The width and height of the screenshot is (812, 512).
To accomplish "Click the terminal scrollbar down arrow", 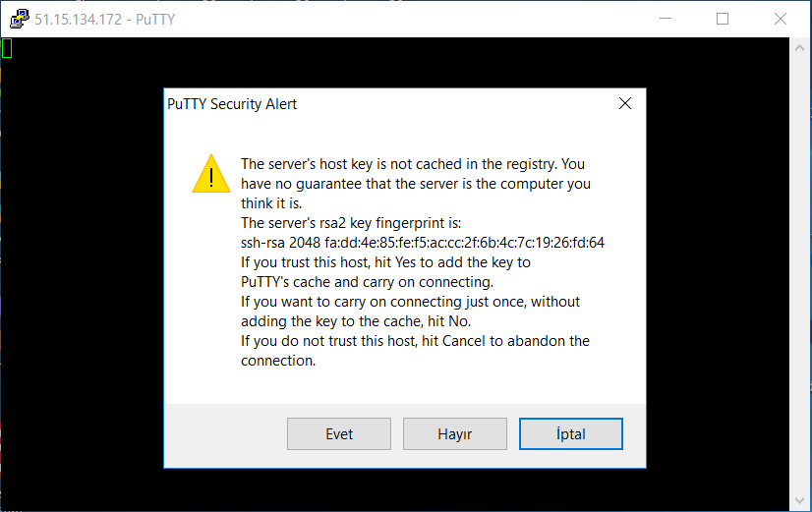I will [x=799, y=500].
